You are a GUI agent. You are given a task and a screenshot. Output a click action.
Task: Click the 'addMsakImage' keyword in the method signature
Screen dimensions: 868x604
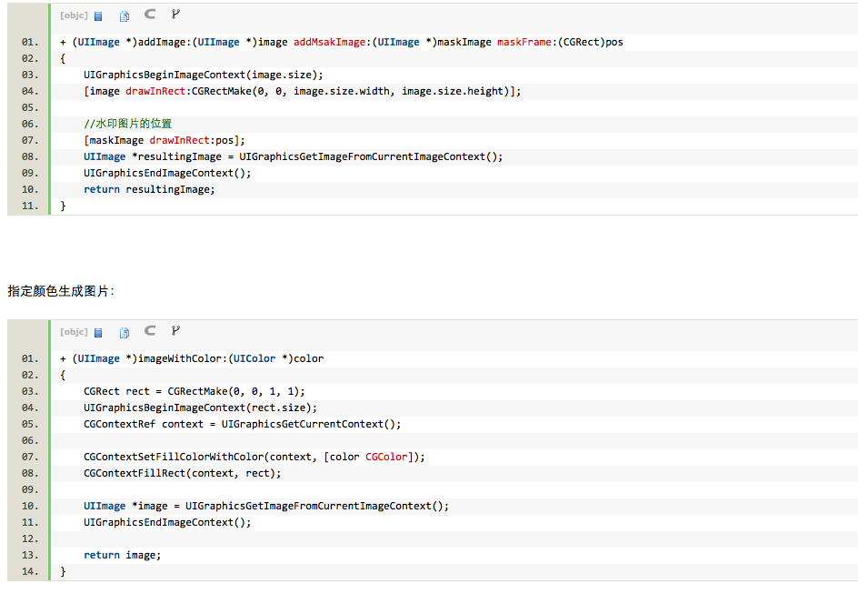[x=329, y=42]
